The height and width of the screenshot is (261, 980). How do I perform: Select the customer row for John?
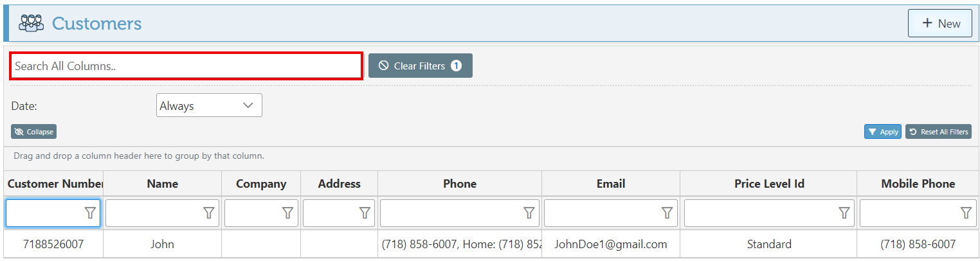pos(162,244)
